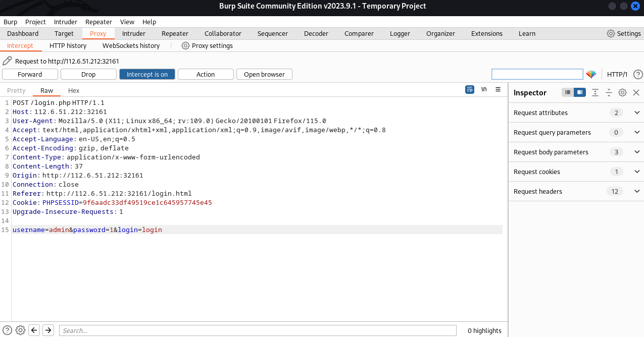Screen dimensions: 644x337
Task: Open Proxy settings gear tab
Action: (x=207, y=45)
